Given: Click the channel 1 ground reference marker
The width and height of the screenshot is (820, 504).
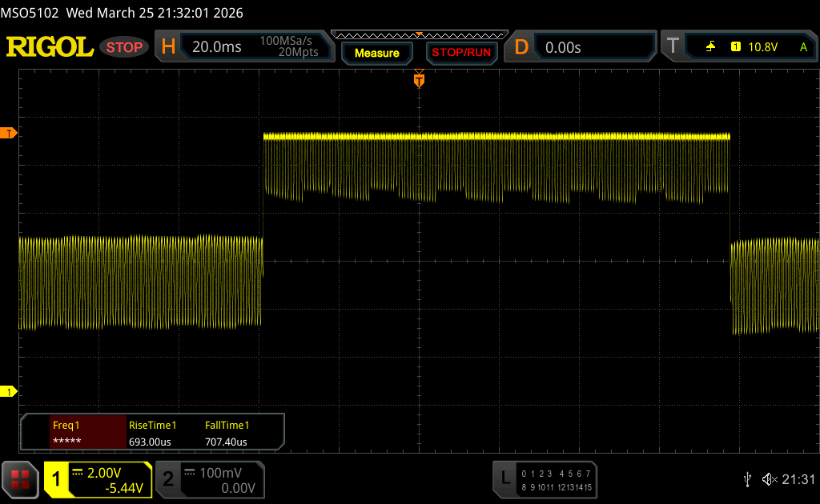Looking at the screenshot, I should tap(10, 391).
